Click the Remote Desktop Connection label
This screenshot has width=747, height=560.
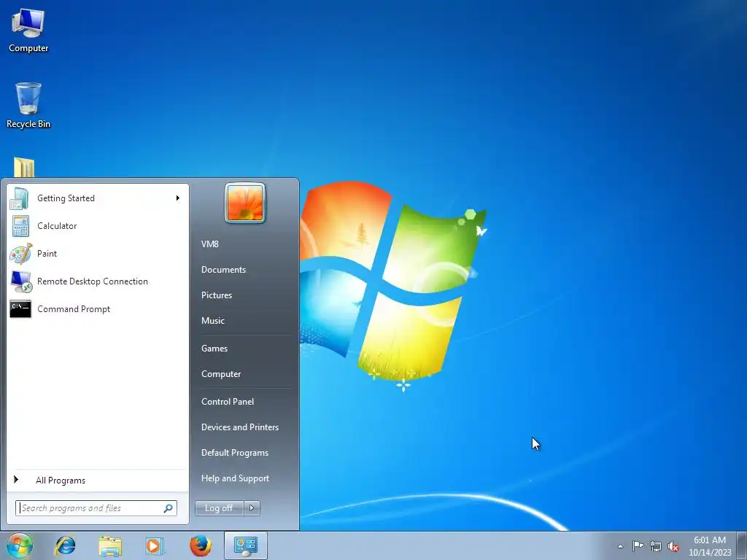pos(93,281)
